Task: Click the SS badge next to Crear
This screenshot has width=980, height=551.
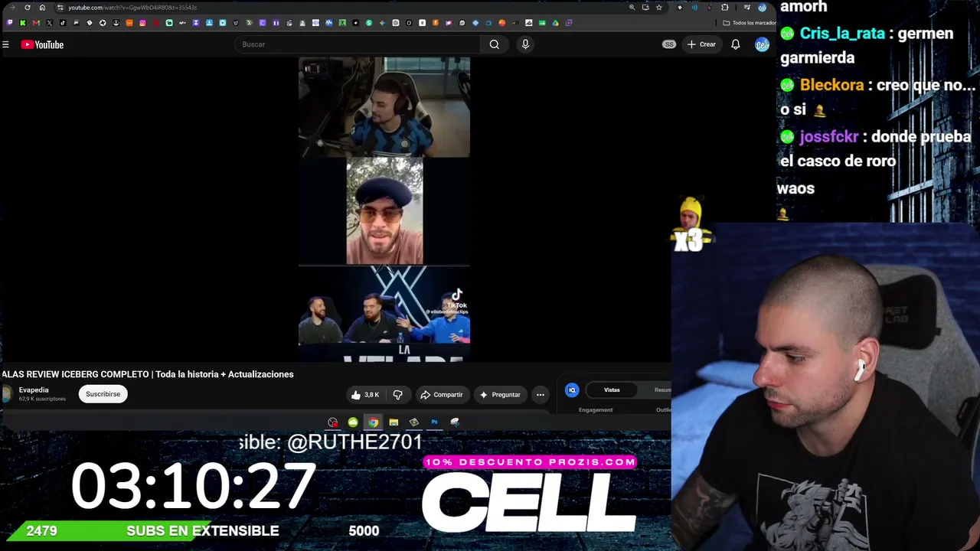Action: 669,44
